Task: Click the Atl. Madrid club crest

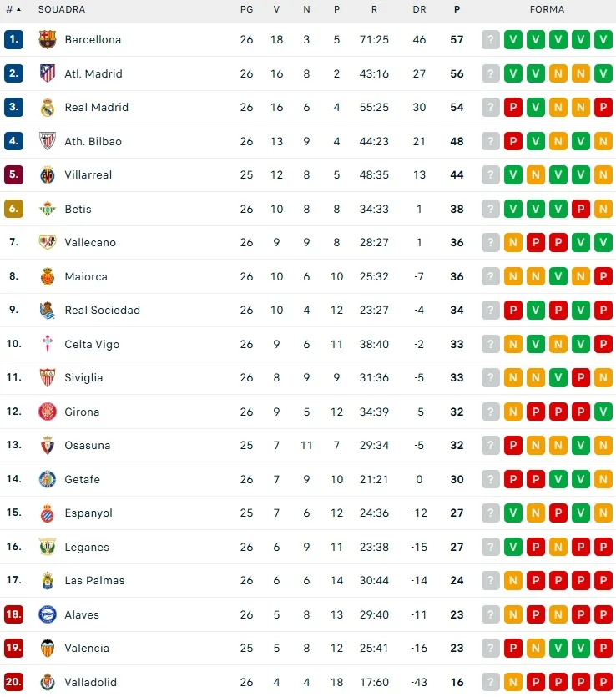Action: pyautogui.click(x=48, y=73)
